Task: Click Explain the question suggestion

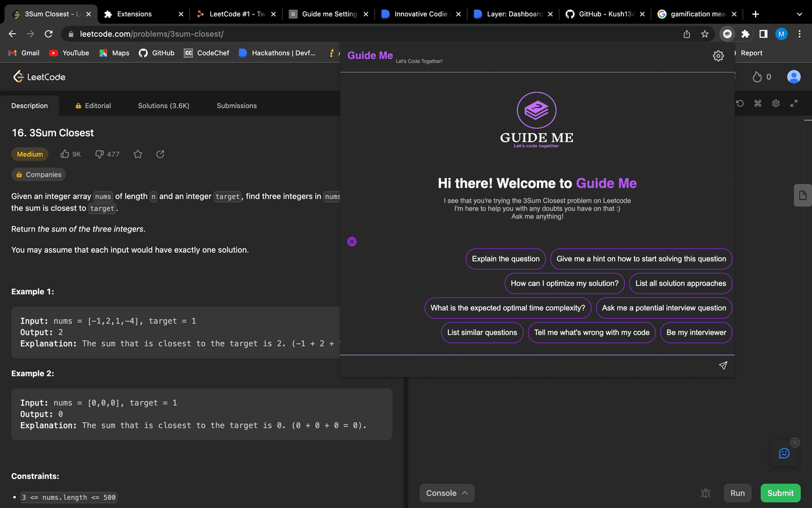Action: coord(505,259)
